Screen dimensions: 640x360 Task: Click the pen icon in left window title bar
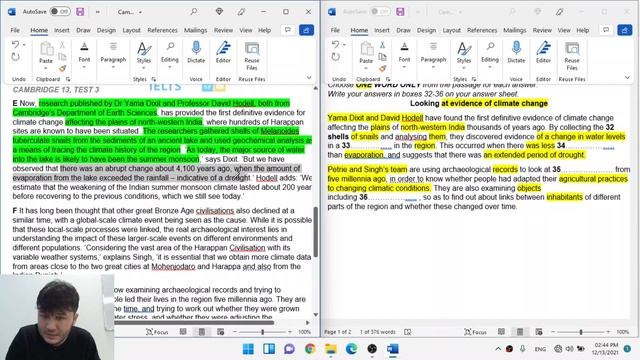241,11
